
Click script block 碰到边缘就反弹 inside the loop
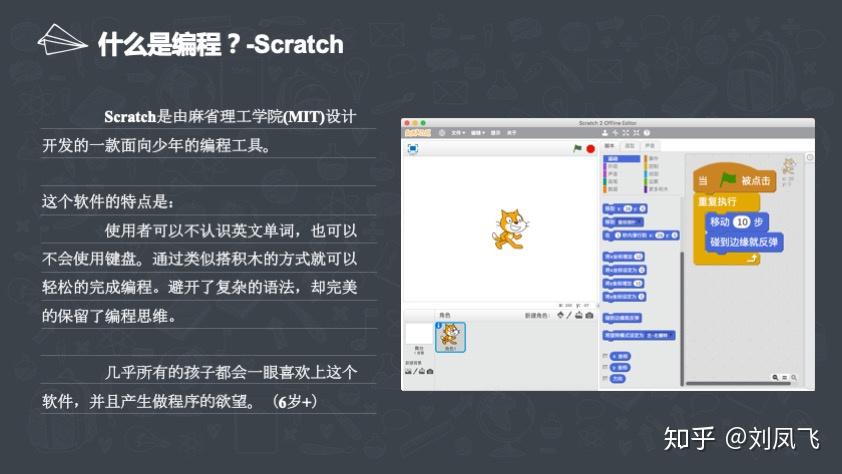click(744, 242)
